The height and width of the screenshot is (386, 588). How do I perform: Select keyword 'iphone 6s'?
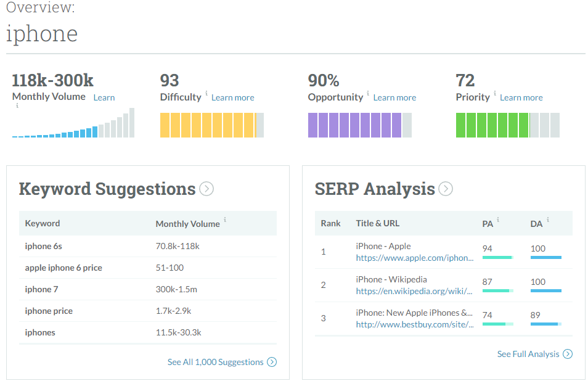[x=44, y=246]
